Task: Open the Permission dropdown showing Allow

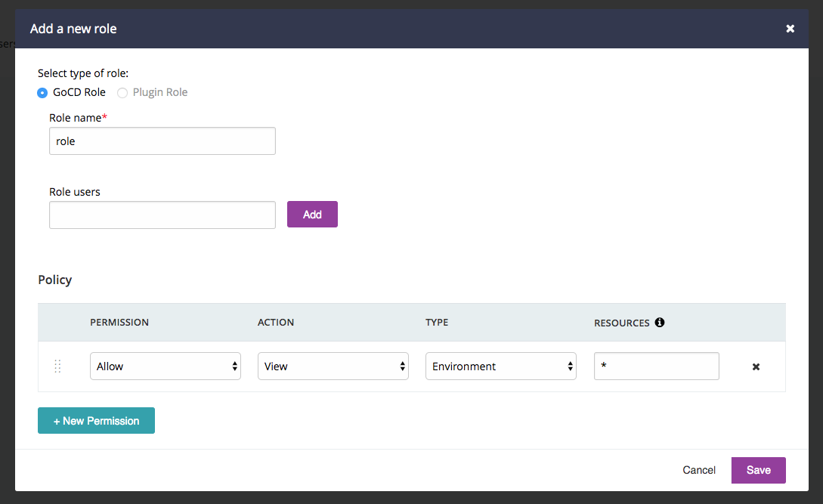Action: tap(165, 366)
